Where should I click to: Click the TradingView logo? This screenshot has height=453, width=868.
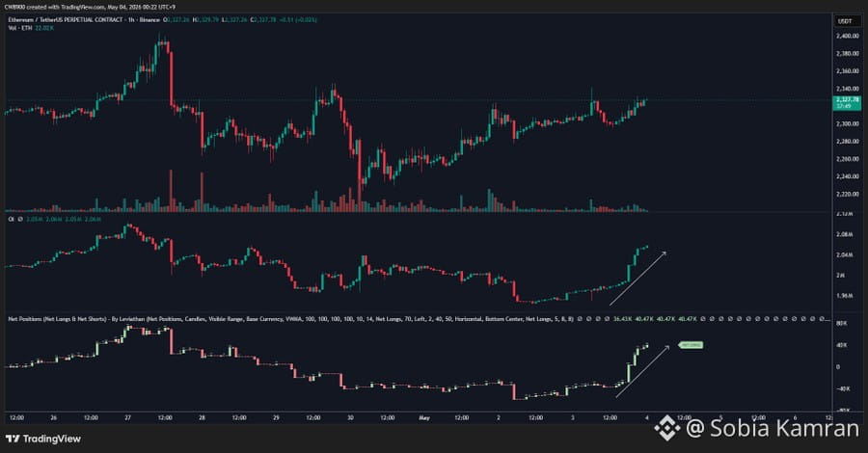pyautogui.click(x=43, y=439)
